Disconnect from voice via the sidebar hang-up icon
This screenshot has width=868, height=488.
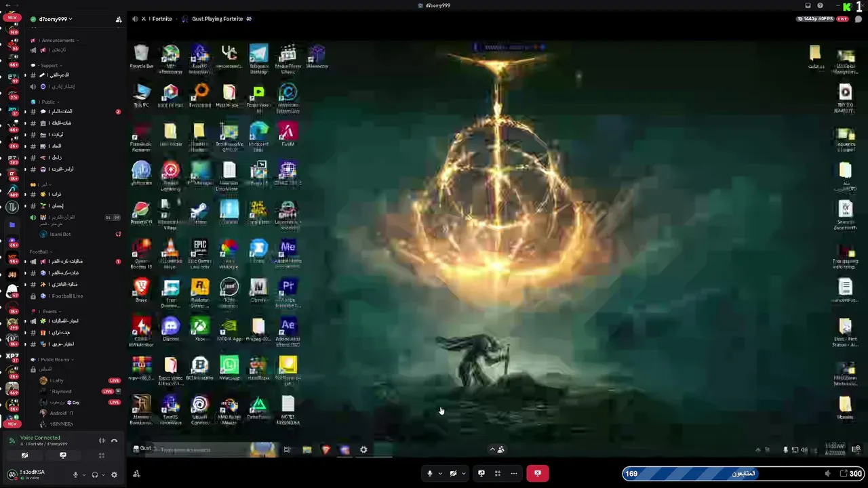pos(114,441)
